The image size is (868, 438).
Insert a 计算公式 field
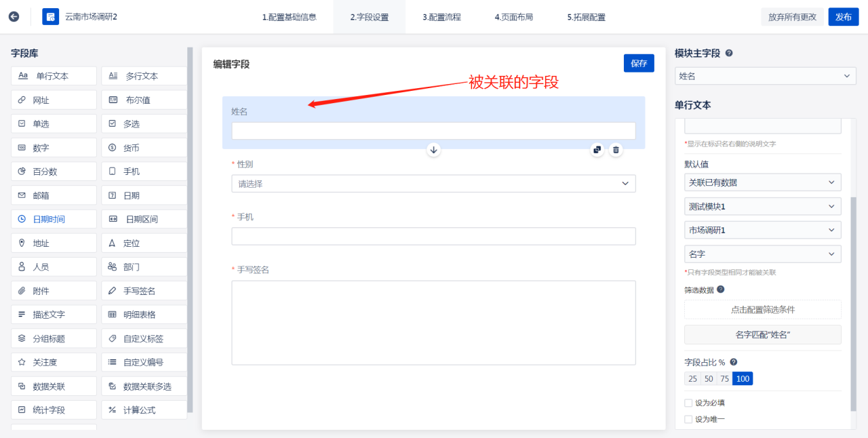144,410
